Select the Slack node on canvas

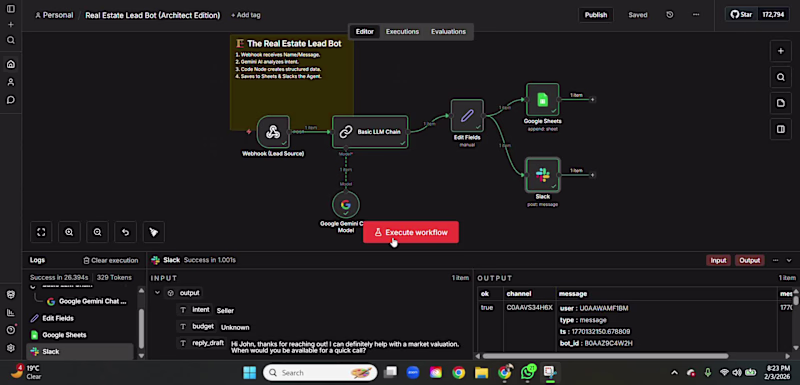click(x=542, y=175)
